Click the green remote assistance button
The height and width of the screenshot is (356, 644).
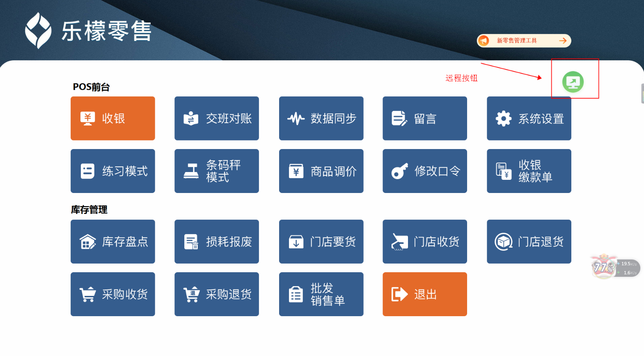(x=573, y=82)
